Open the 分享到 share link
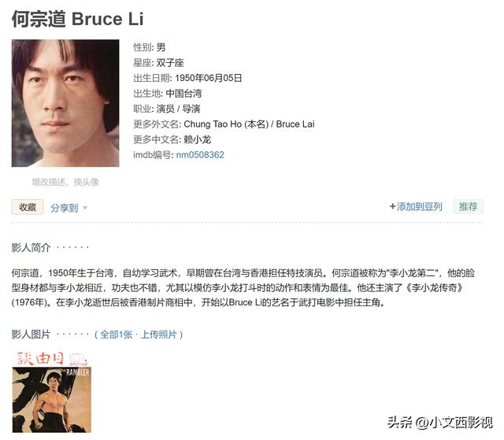The width and height of the screenshot is (504, 440). (x=65, y=208)
